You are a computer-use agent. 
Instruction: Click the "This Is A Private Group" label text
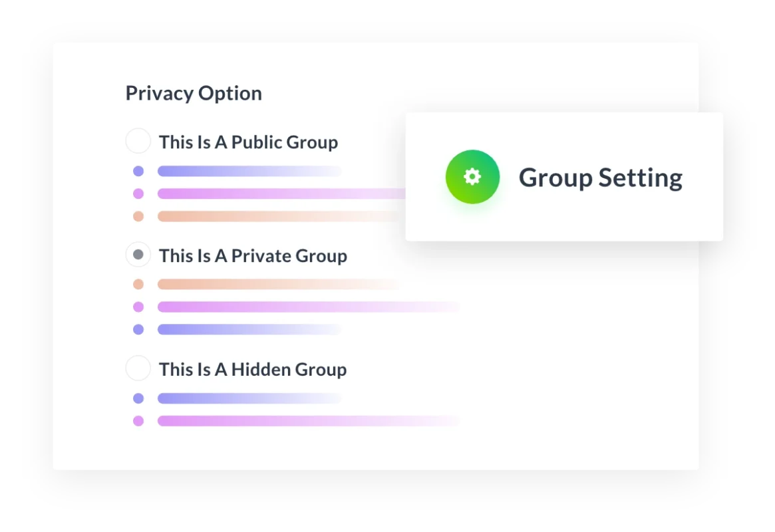click(253, 256)
